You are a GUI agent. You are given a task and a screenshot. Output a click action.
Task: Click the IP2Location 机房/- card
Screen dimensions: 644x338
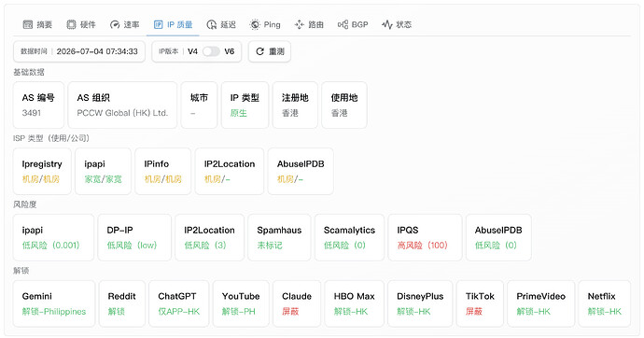(230, 171)
